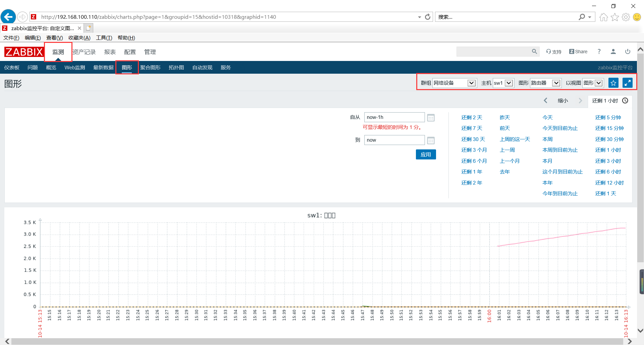Expand browser search provider dropdown arrow
This screenshot has width=644, height=345.
click(590, 17)
